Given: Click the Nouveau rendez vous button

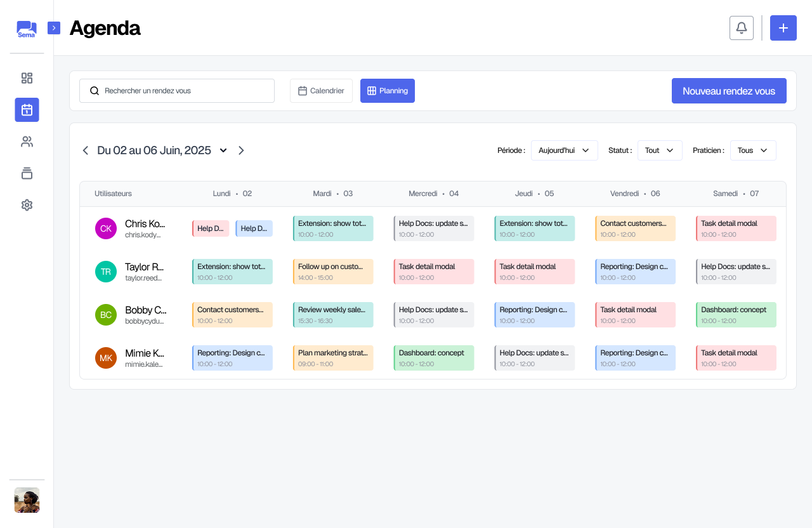Looking at the screenshot, I should click(729, 91).
